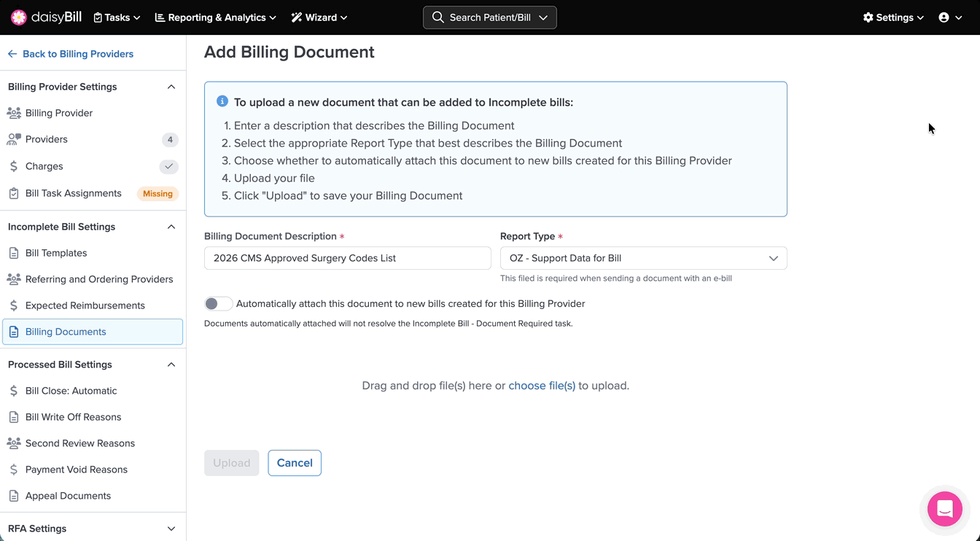Click the choose file(s) link

click(542, 386)
